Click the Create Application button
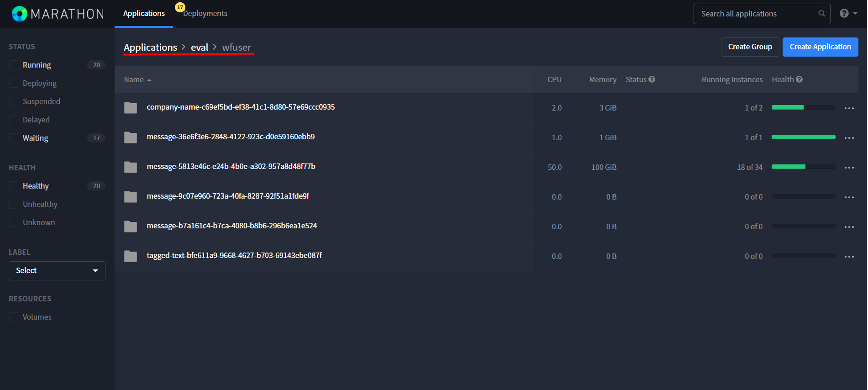868x390 pixels. [x=820, y=47]
